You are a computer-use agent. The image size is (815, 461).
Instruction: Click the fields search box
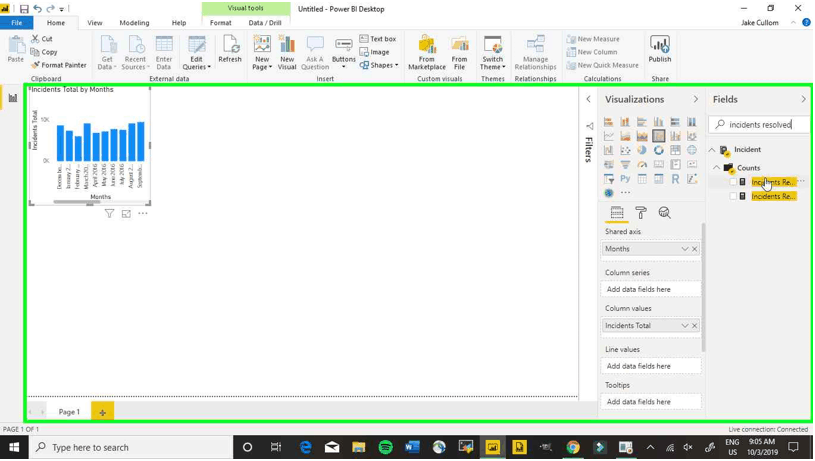click(x=759, y=125)
